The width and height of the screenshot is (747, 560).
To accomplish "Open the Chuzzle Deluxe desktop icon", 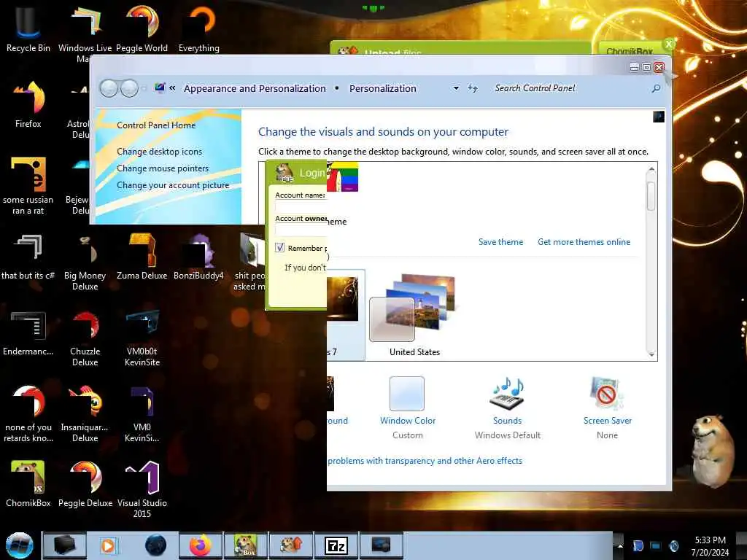I will pos(85,338).
